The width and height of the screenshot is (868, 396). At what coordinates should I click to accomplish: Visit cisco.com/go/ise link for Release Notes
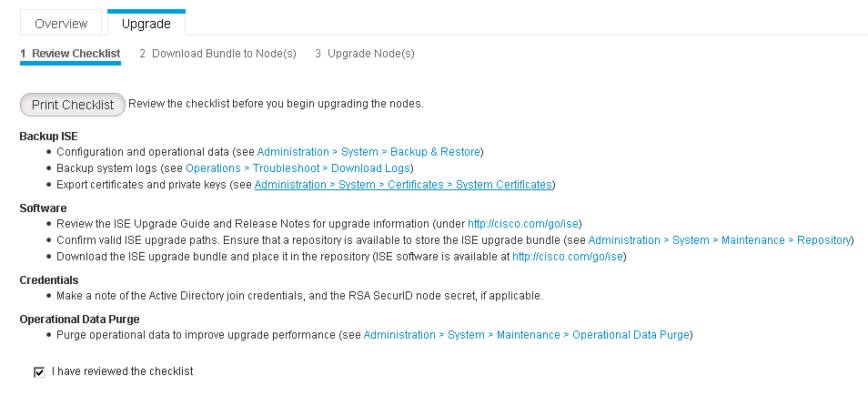tap(523, 224)
